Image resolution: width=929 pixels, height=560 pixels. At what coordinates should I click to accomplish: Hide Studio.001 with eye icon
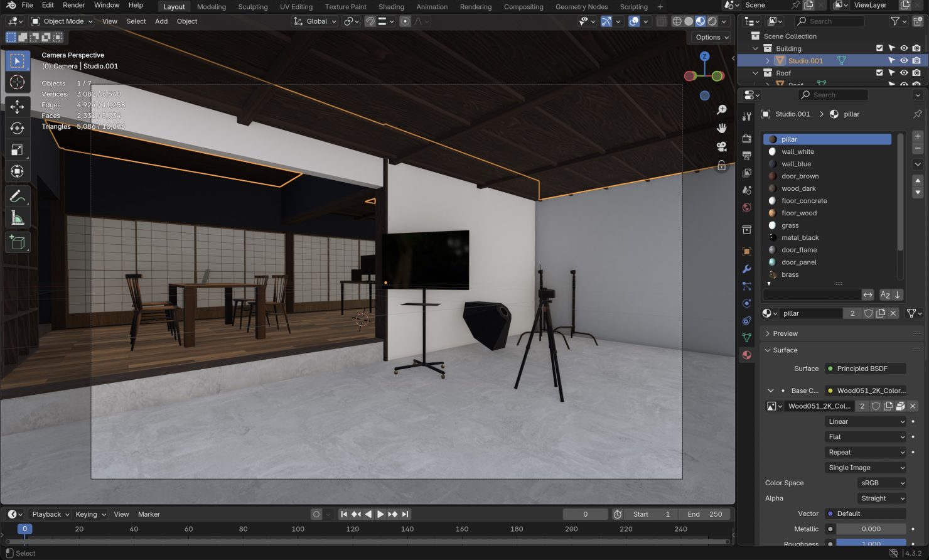(904, 61)
